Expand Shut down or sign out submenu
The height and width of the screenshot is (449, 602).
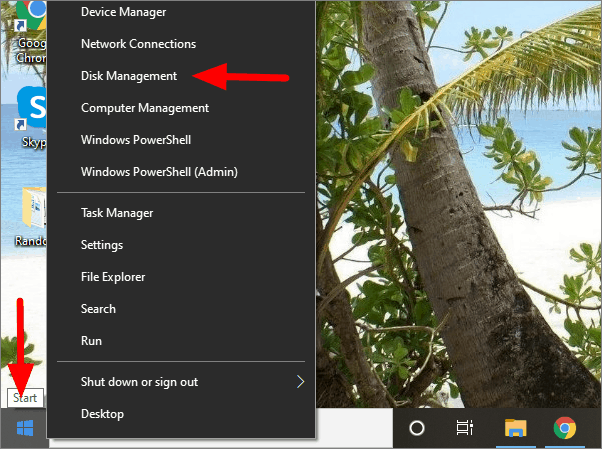click(x=181, y=381)
